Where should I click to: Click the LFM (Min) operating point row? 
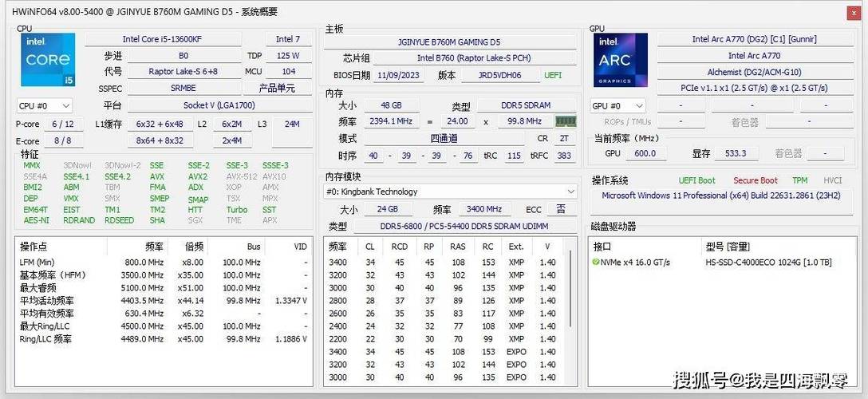click(164, 263)
